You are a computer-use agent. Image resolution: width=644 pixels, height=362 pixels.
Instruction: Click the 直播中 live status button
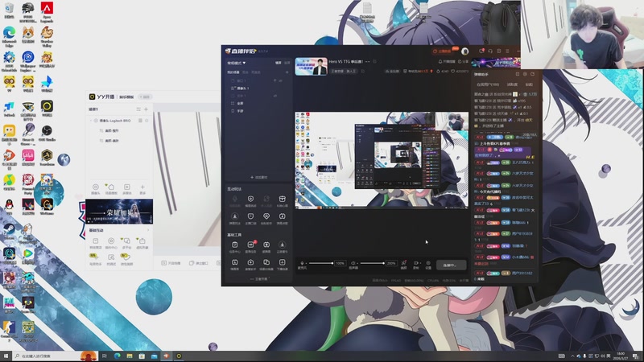click(452, 265)
